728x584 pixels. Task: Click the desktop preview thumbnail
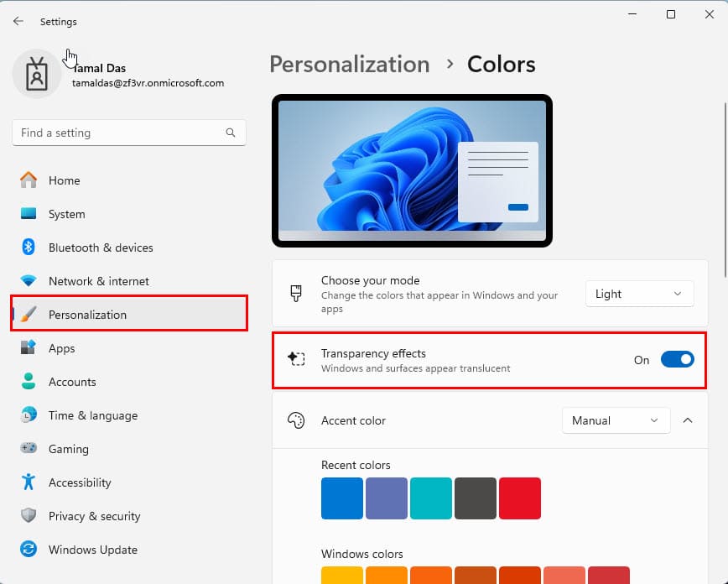coord(413,170)
